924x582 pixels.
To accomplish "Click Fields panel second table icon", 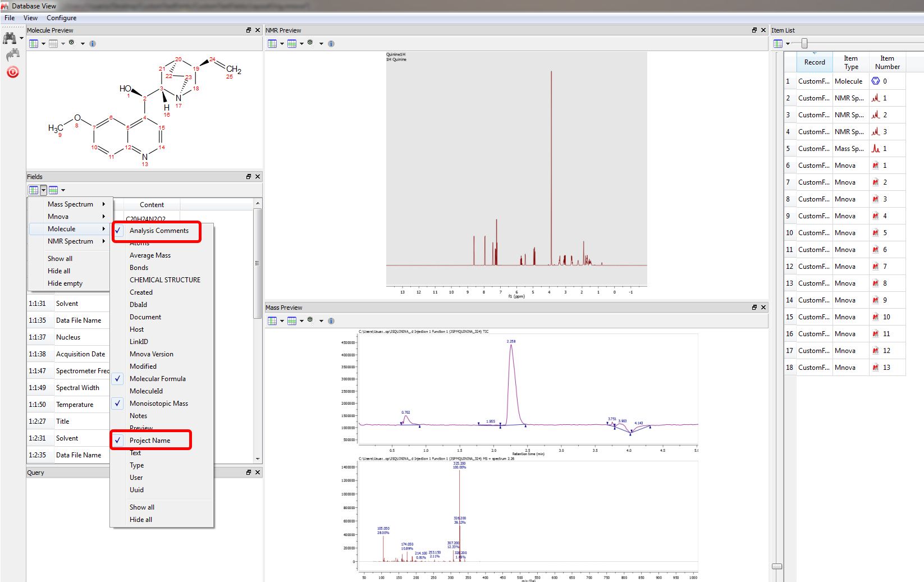I will [x=53, y=190].
